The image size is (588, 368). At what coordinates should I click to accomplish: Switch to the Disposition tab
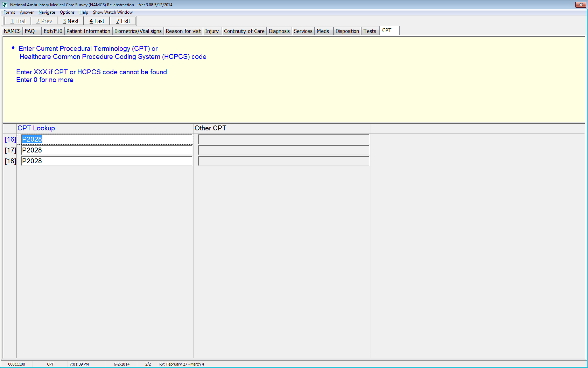tap(347, 31)
